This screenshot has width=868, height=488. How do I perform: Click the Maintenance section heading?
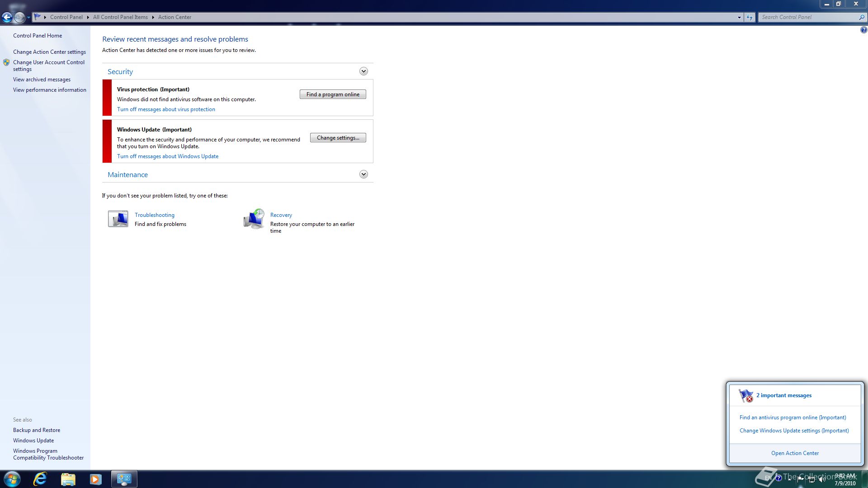(x=127, y=175)
